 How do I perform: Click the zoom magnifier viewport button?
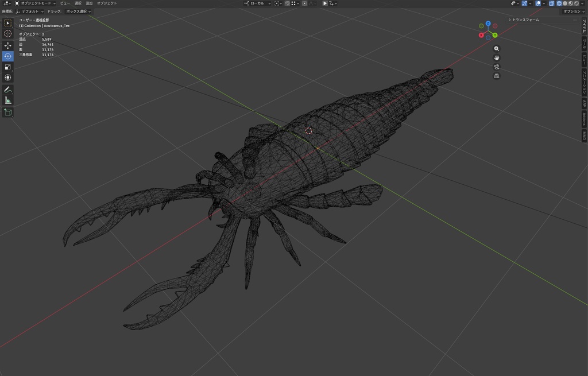pos(497,49)
